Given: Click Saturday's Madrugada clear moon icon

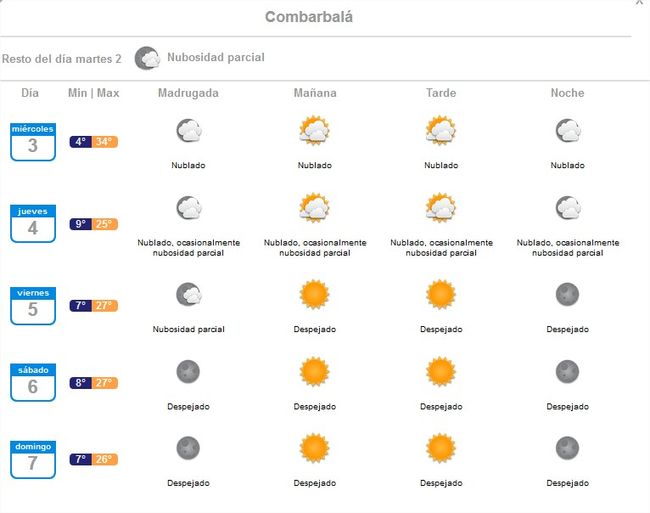Looking at the screenshot, I should point(188,372).
